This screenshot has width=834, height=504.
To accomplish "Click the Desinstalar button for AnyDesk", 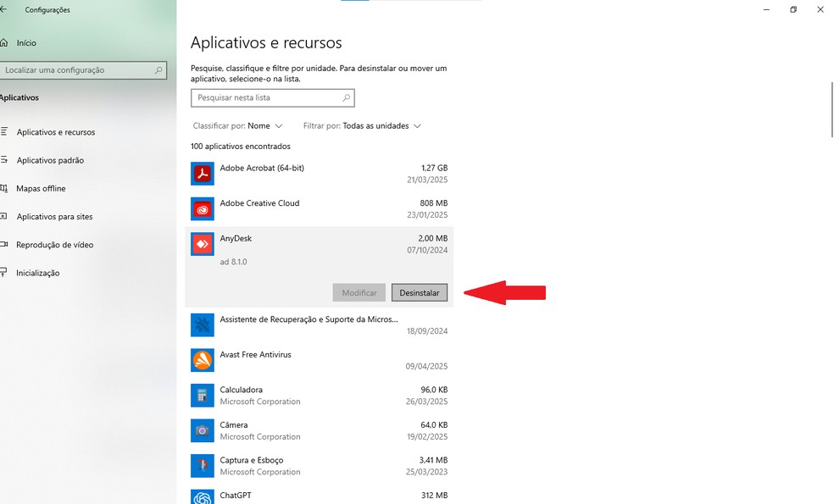I will [x=420, y=292].
